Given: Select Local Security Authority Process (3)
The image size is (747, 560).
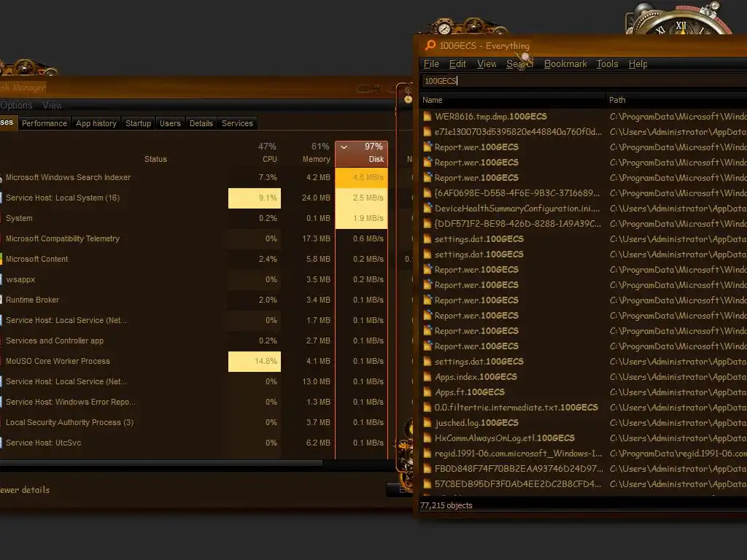Looking at the screenshot, I should (x=69, y=422).
